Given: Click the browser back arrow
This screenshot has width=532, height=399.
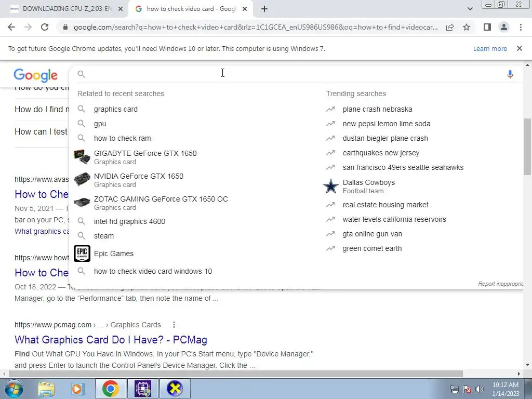Looking at the screenshot, I should (x=11, y=27).
